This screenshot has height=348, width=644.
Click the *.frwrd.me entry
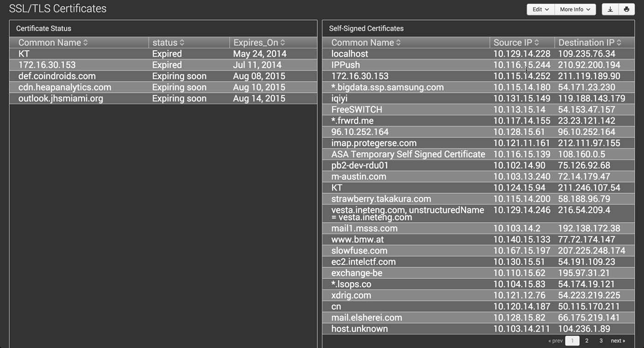click(x=352, y=121)
